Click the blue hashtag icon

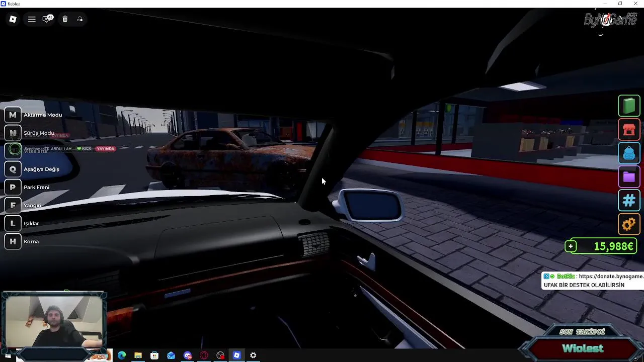[629, 201]
